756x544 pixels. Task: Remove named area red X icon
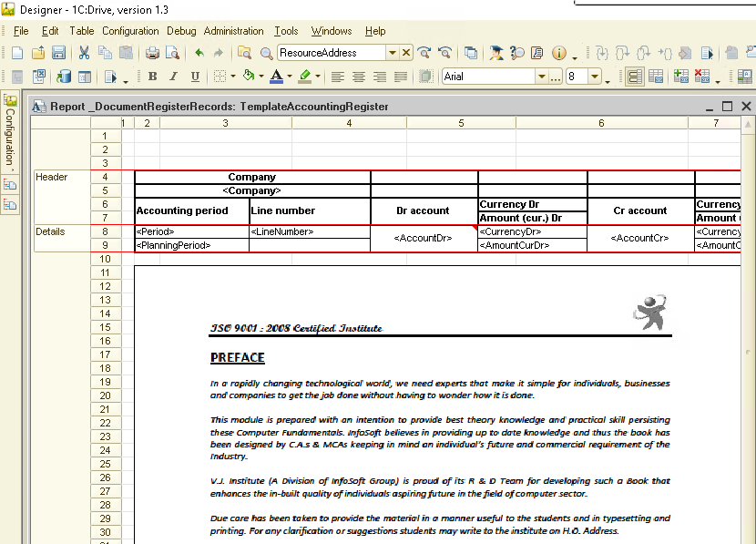702,77
